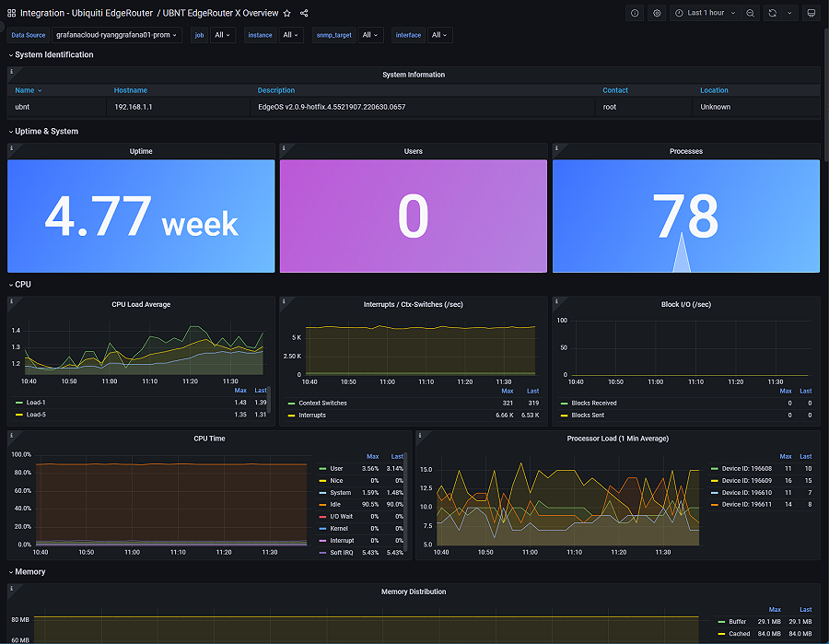This screenshot has width=829, height=644.
Task: Collapse the System Identification section
Action: pyautogui.click(x=12, y=54)
